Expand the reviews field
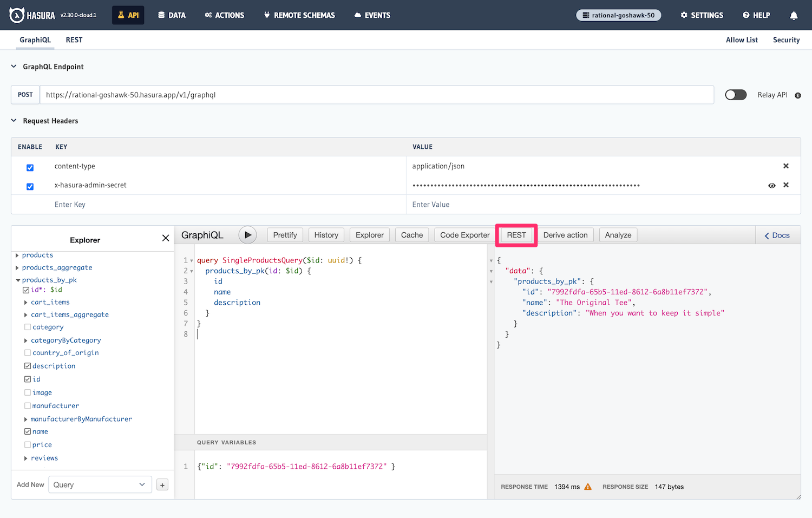The width and height of the screenshot is (812, 518). point(25,458)
